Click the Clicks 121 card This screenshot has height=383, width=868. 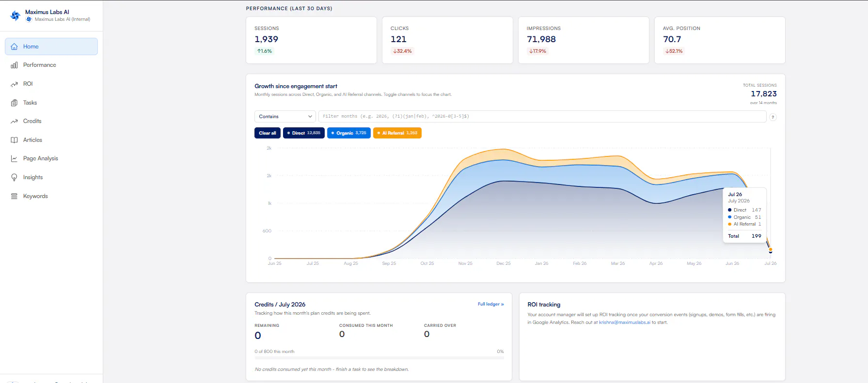(447, 40)
